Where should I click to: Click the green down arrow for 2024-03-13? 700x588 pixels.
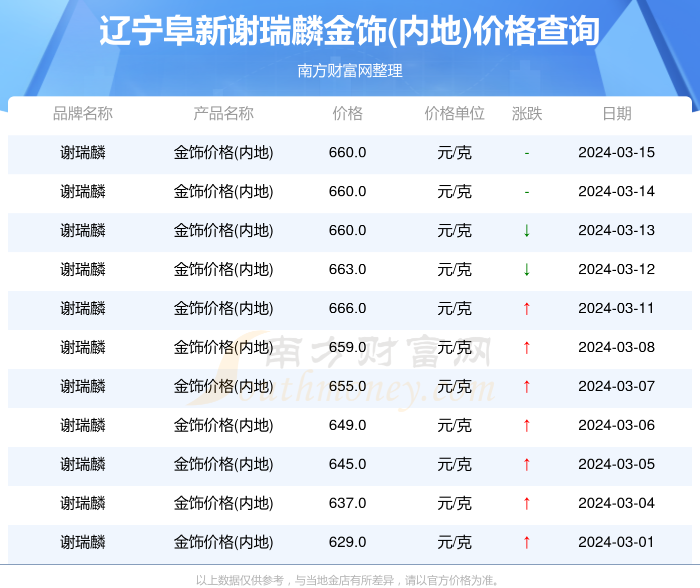click(527, 230)
